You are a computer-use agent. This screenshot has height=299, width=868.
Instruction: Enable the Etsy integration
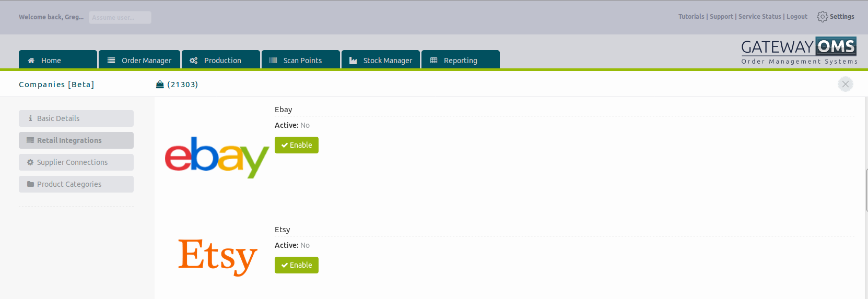297,265
